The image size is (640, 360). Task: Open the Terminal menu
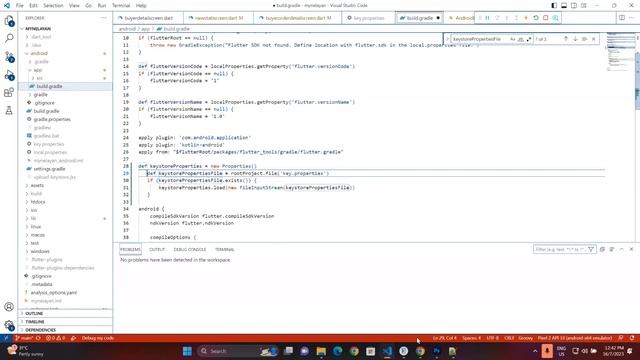(x=121, y=6)
